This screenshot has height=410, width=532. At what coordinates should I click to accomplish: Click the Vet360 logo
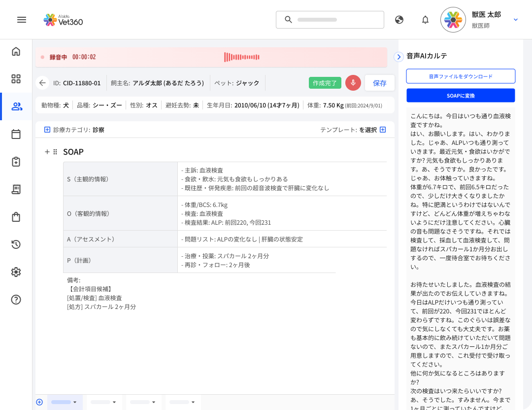(63, 20)
